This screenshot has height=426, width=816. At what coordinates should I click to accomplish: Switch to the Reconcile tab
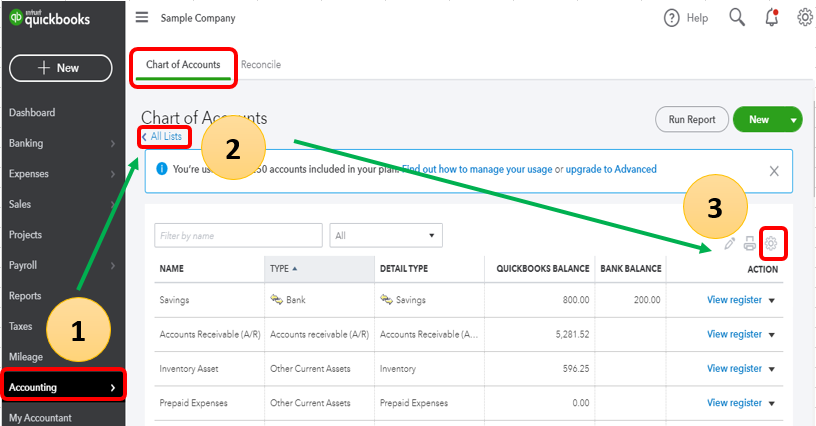(x=261, y=65)
